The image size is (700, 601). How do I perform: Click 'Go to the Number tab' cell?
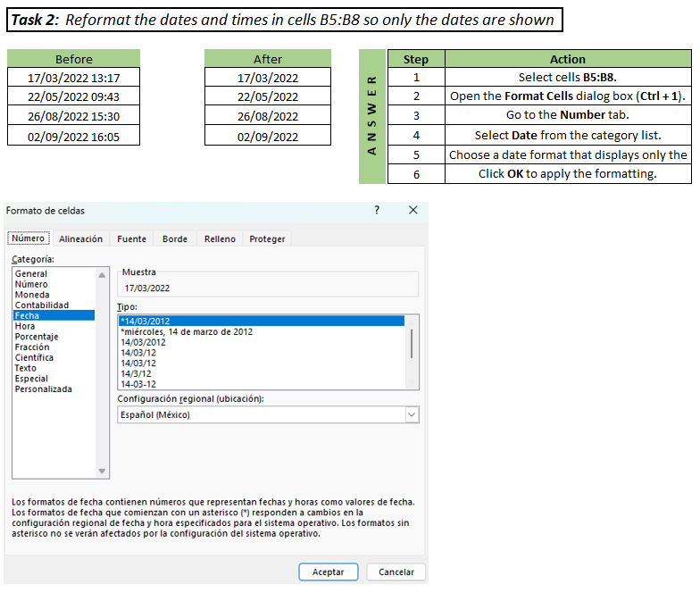click(x=568, y=115)
